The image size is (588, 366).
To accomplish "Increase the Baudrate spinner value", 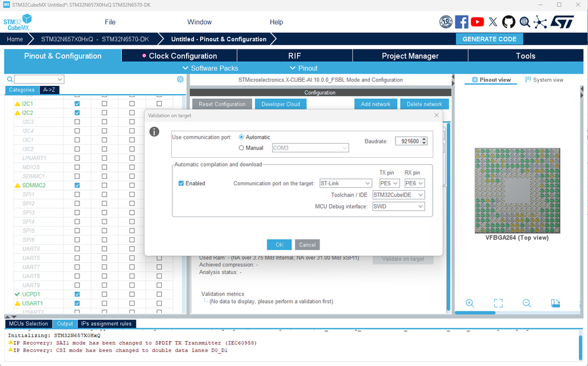I will [x=424, y=139].
